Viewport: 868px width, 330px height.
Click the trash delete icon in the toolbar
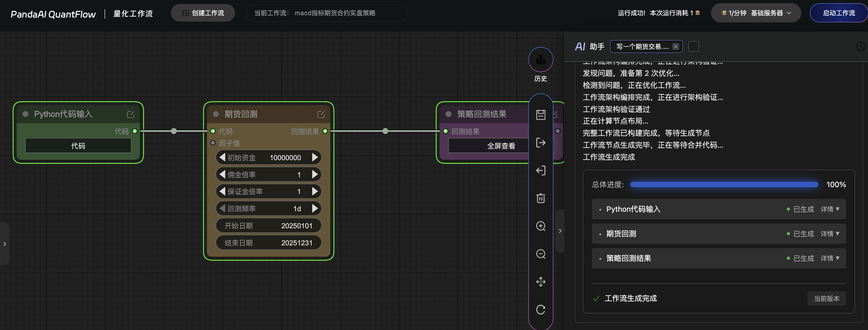541,198
